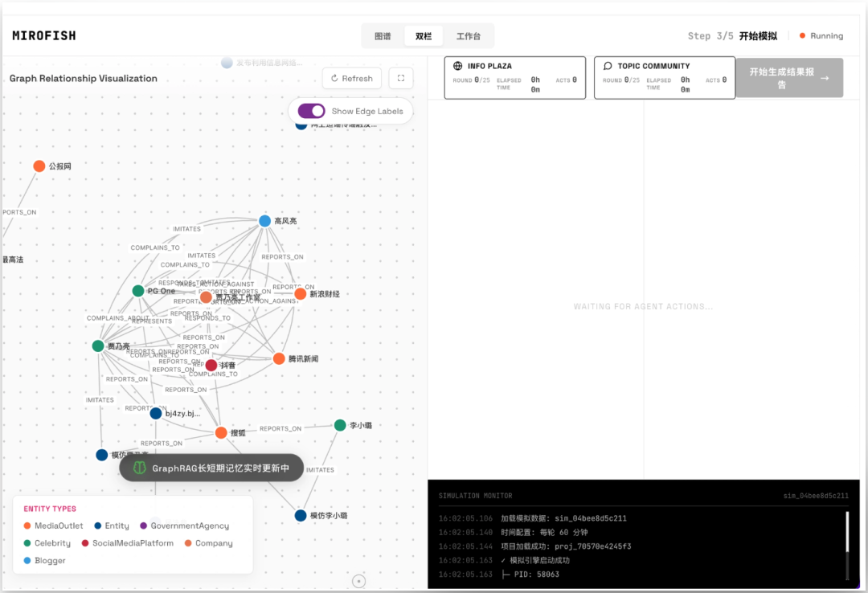Turn off the Show Edge Labels toggle
Screen dimensions: 868x593
[x=311, y=111]
